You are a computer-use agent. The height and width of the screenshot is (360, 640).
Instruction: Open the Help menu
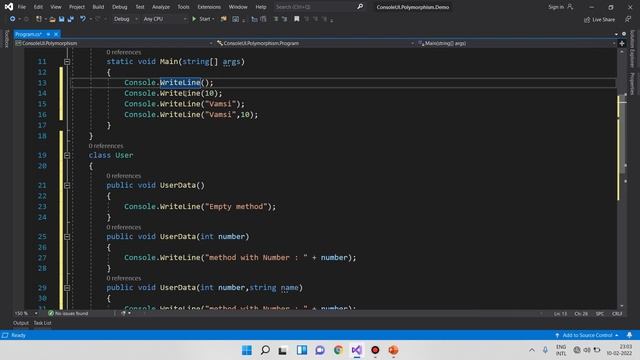pos(261,7)
